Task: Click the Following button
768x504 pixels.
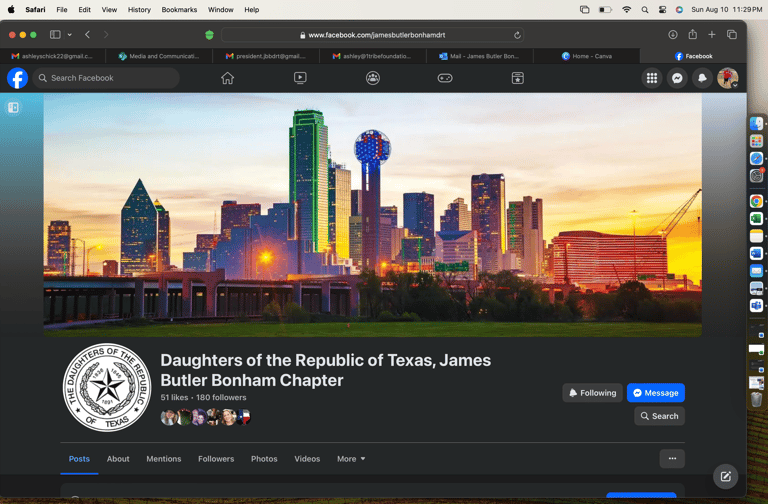Action: pos(593,393)
